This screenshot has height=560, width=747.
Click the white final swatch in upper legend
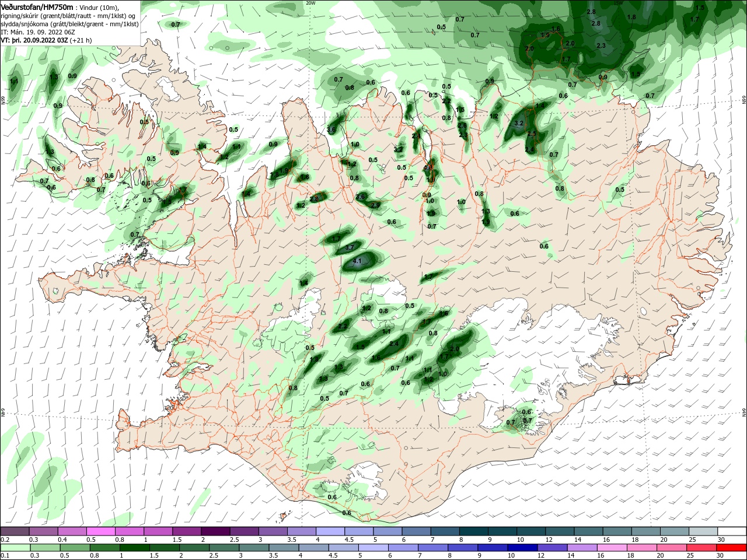point(732,531)
